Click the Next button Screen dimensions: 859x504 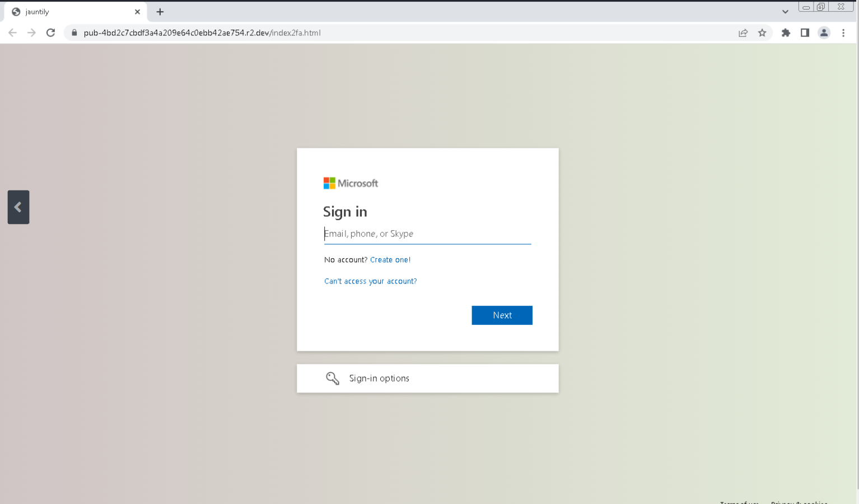coord(502,315)
